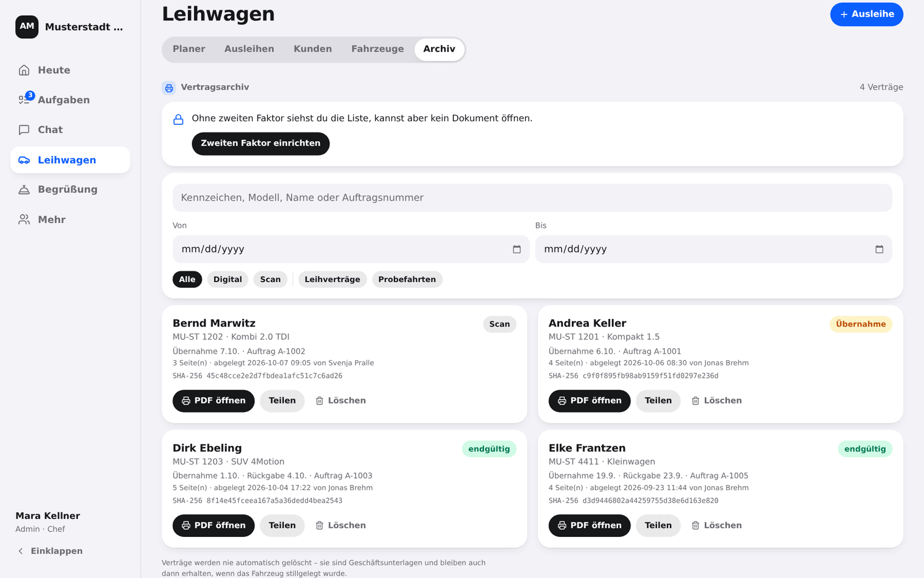Collapse sidebar with Einklappen
Screen dimensions: 924x578
pos(50,551)
